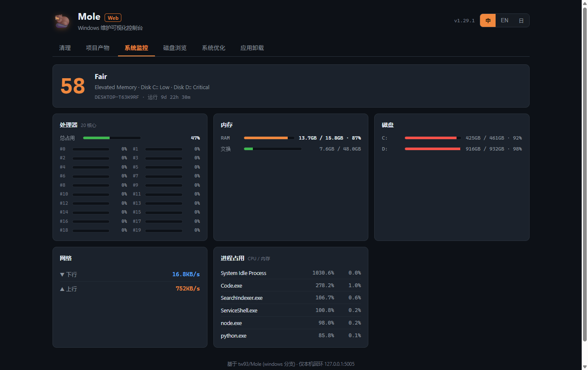Screen dimensions: 588x370
Task: Open the 项目产物 tab
Action: click(98, 48)
